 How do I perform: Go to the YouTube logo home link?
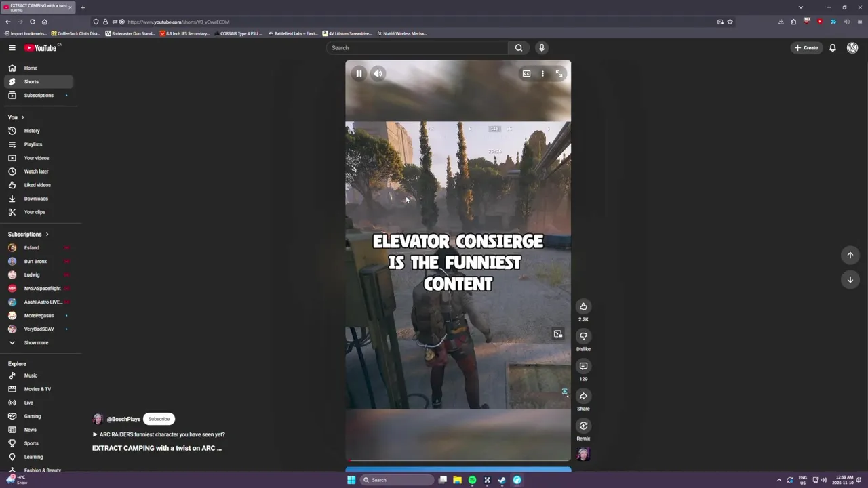[x=41, y=47]
